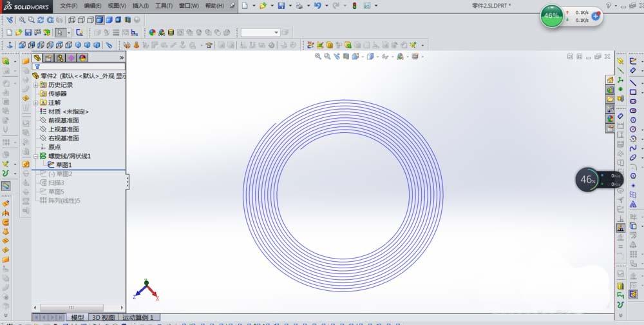Click the Print icon in title bar
644x325 pixels.
(x=299, y=6)
